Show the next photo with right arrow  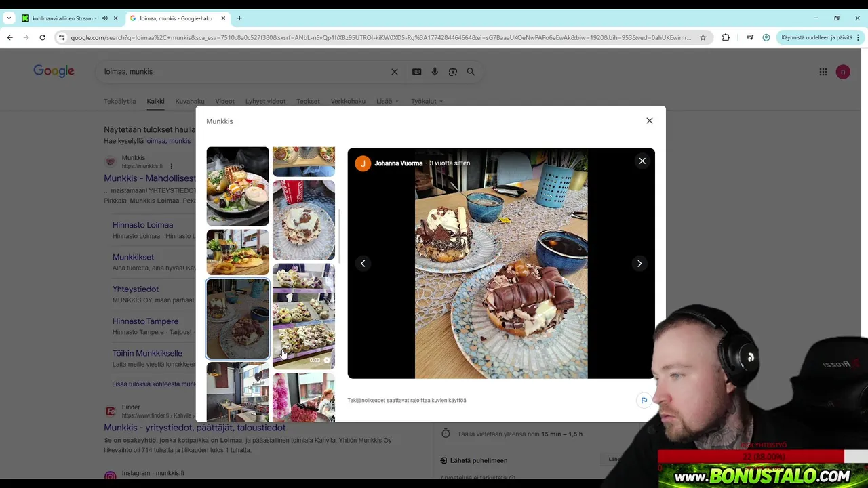tap(639, 264)
